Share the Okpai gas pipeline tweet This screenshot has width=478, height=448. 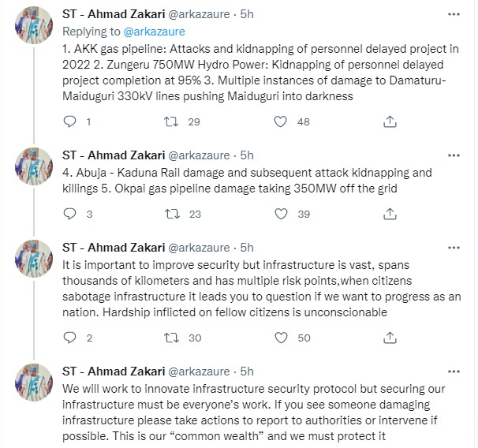tap(388, 213)
